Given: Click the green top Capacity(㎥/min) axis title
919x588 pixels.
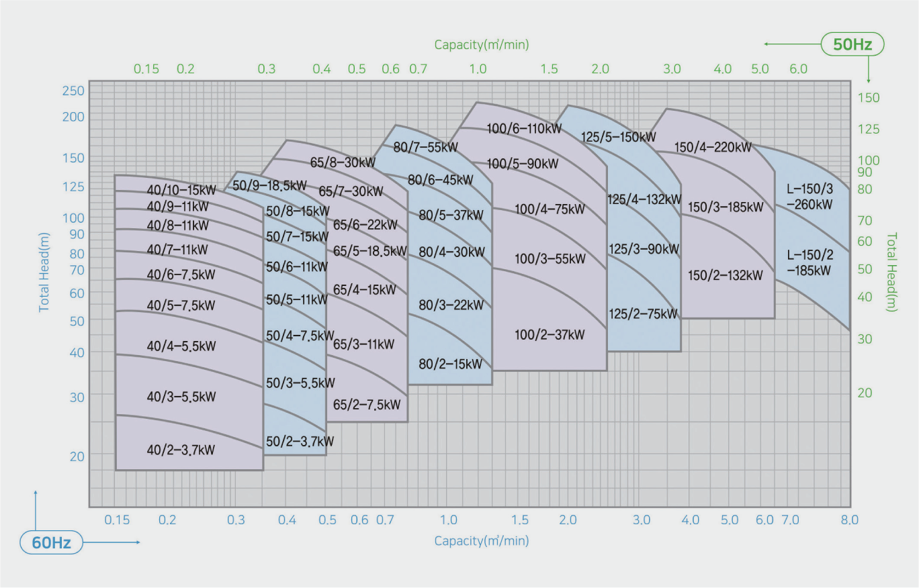Looking at the screenshot, I should point(482,45).
